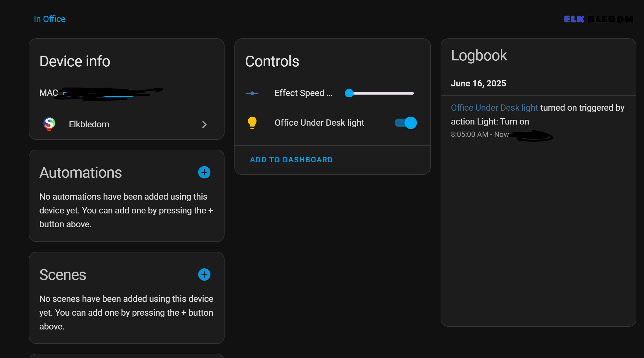
Task: Turn off Office Under Desk light switch
Action: pyautogui.click(x=406, y=123)
